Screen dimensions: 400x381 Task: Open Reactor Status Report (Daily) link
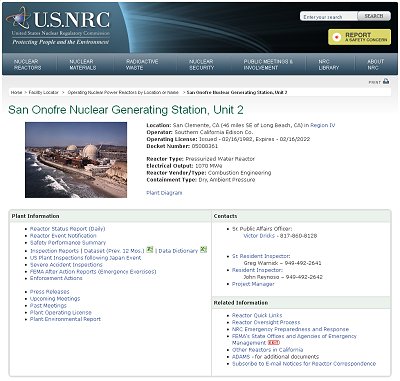67,229
